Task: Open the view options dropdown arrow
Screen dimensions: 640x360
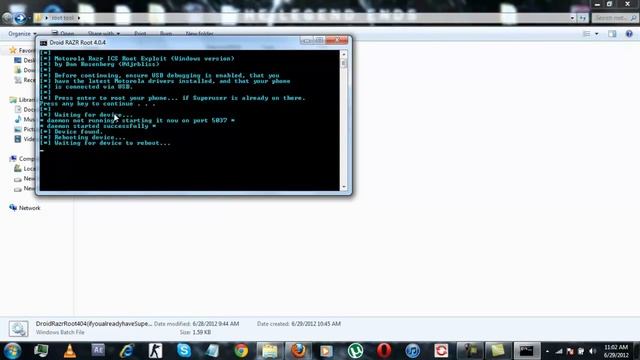Action: [597, 34]
